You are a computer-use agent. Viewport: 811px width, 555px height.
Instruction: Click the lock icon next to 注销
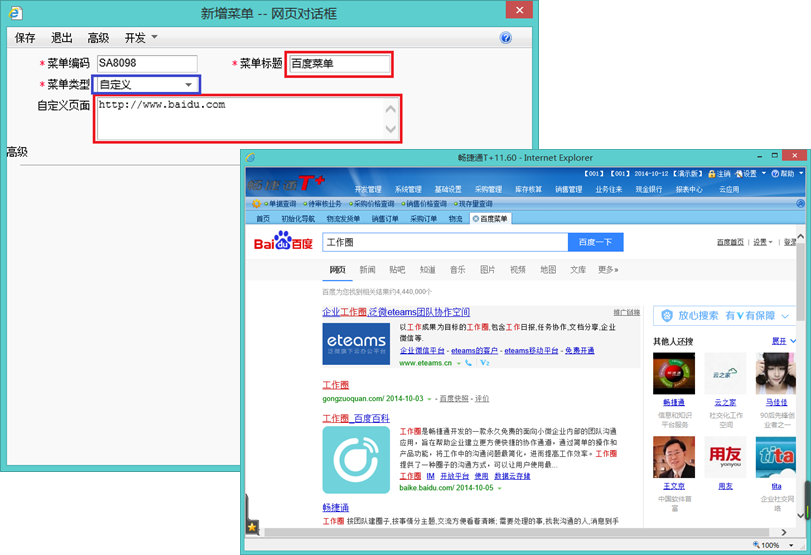point(712,174)
